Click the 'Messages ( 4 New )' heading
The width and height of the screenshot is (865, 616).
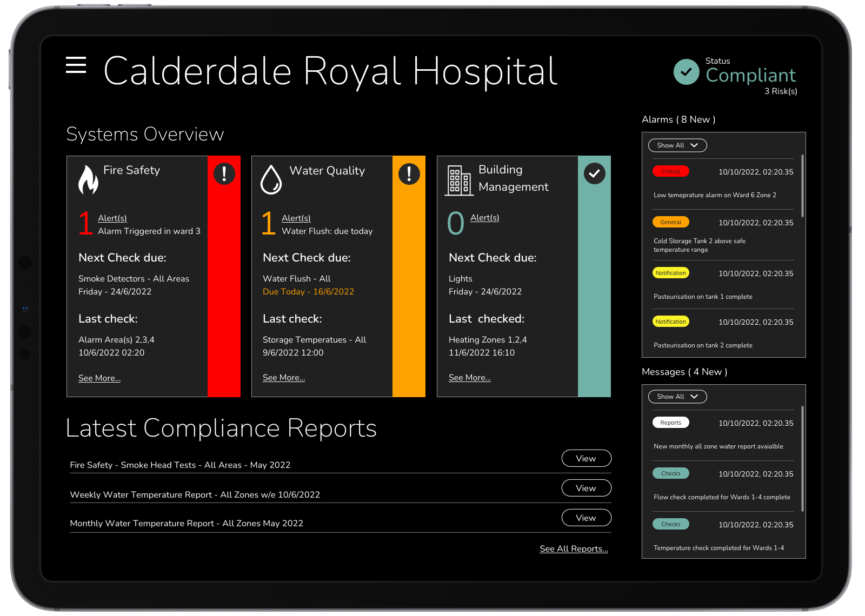tap(684, 372)
